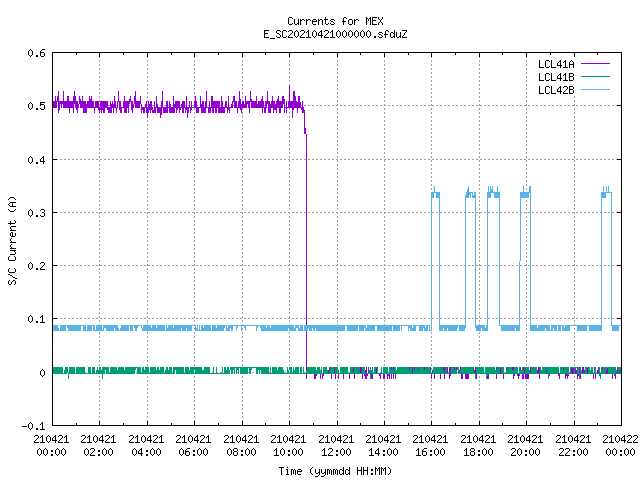The image size is (640, 480).
Task: Click the 0 y-axis tick value
Action: [x=42, y=373]
